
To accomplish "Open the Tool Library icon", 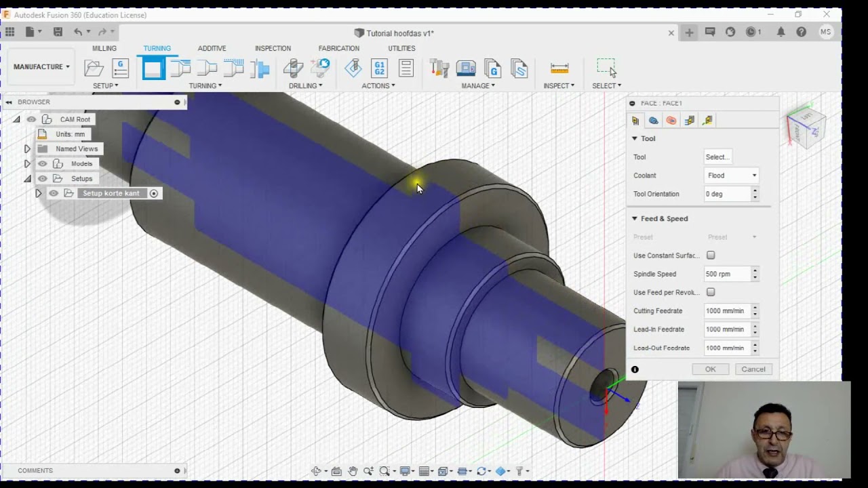I will pyautogui.click(x=439, y=68).
